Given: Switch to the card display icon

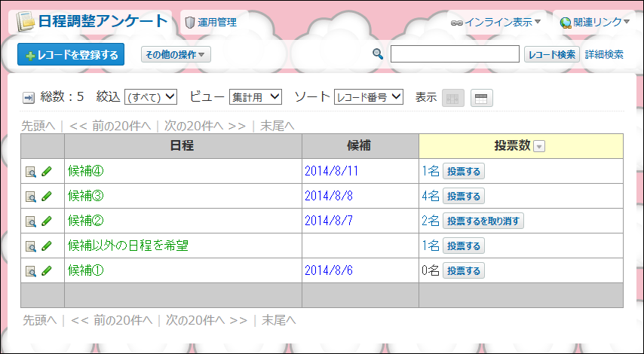Looking at the screenshot, I should [x=453, y=98].
